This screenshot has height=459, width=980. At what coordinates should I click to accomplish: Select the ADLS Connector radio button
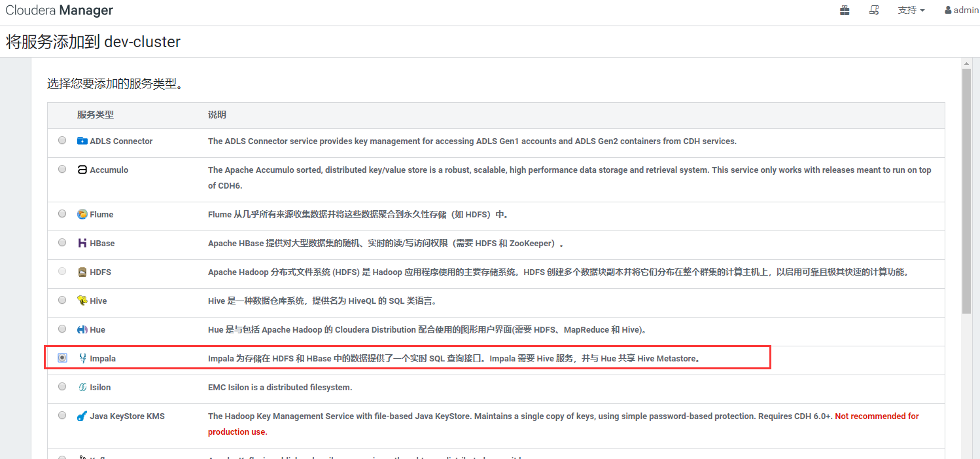coord(62,140)
